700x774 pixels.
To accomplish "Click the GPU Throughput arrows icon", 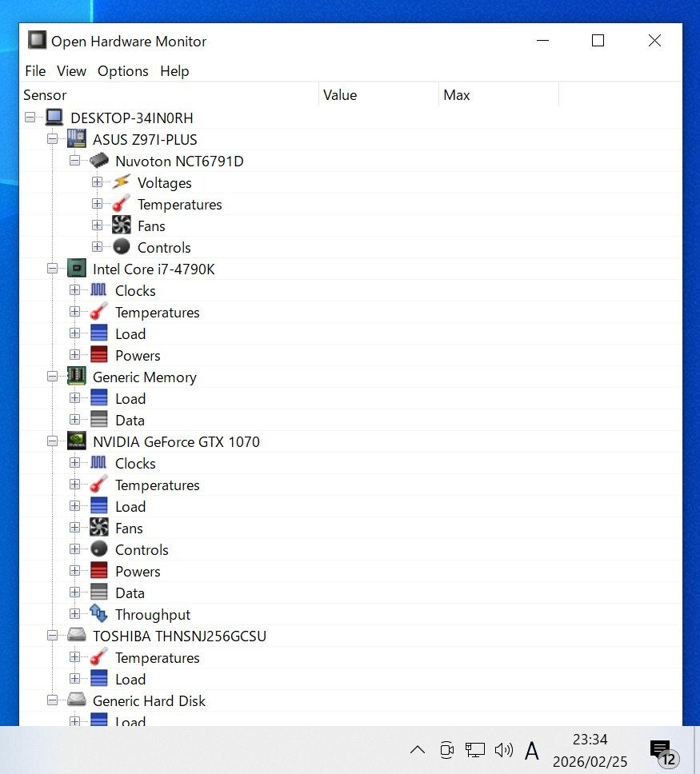I will (99, 613).
